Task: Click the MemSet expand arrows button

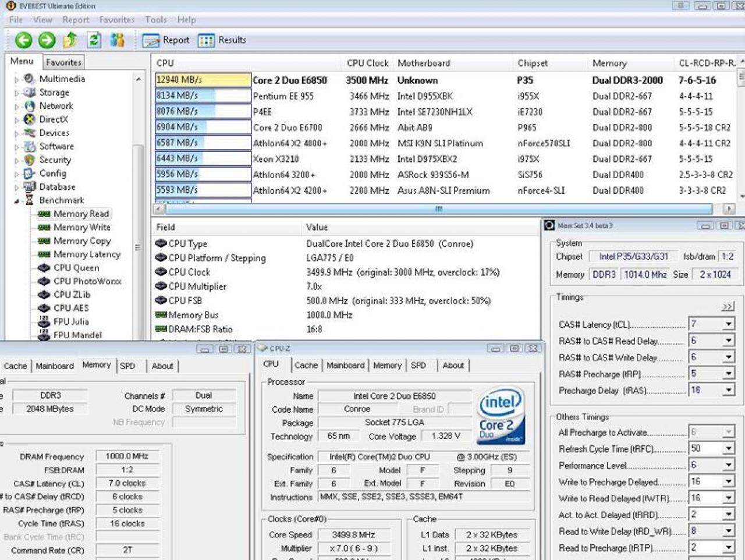Action: click(728, 307)
